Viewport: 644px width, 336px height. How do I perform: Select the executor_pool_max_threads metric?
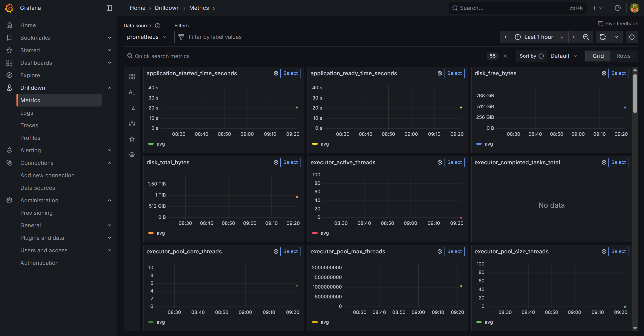click(454, 252)
